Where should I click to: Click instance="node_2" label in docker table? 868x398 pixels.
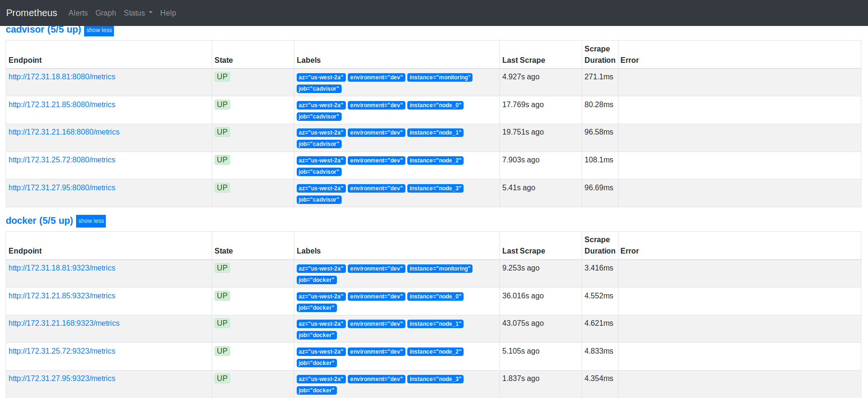(435, 352)
